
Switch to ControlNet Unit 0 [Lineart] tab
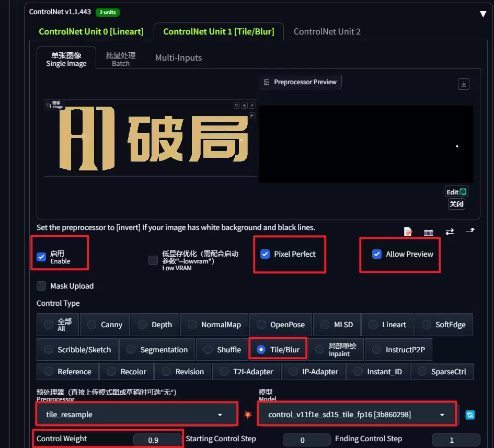[91, 31]
